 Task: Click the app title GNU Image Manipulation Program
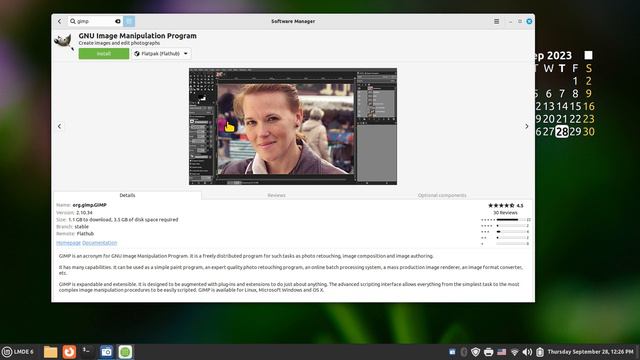tap(138, 36)
